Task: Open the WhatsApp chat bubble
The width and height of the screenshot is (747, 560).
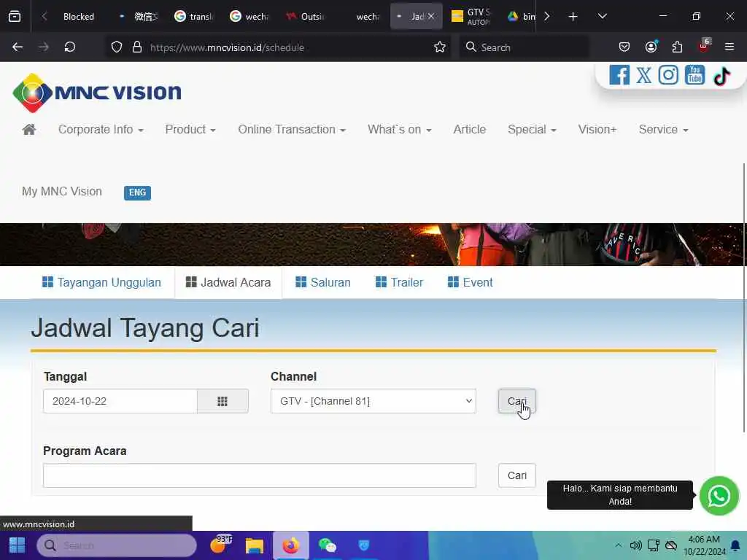Action: coord(719,496)
